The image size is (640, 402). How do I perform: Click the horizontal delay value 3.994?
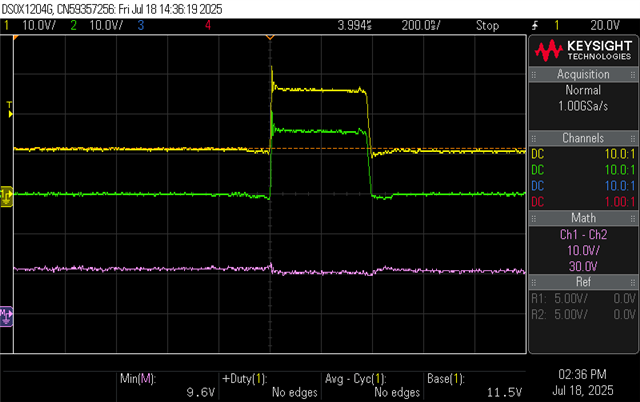tap(354, 25)
